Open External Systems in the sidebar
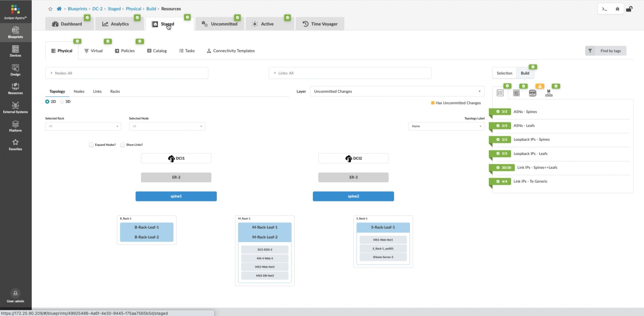The height and width of the screenshot is (316, 644). coord(15,108)
